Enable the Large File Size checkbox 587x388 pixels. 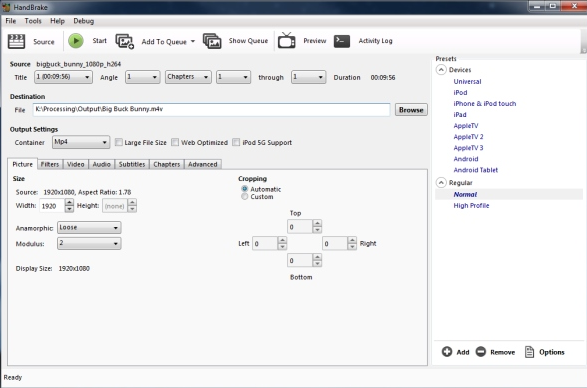click(x=119, y=142)
